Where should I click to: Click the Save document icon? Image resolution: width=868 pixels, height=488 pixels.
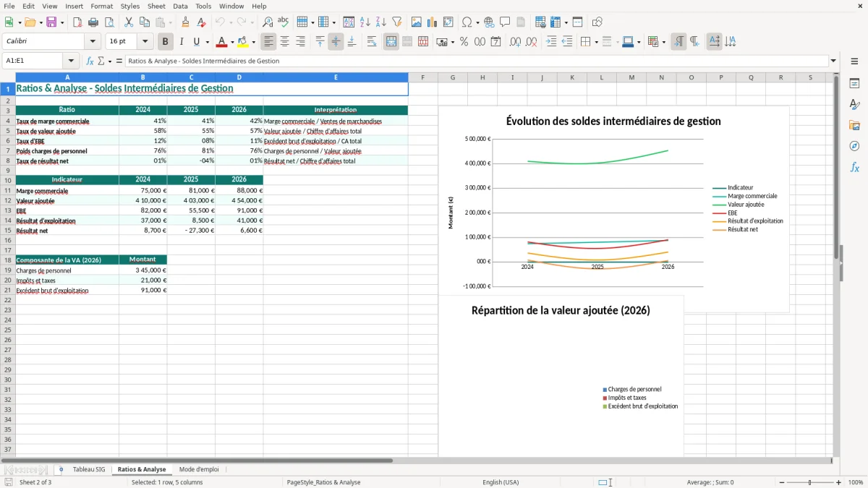point(51,22)
